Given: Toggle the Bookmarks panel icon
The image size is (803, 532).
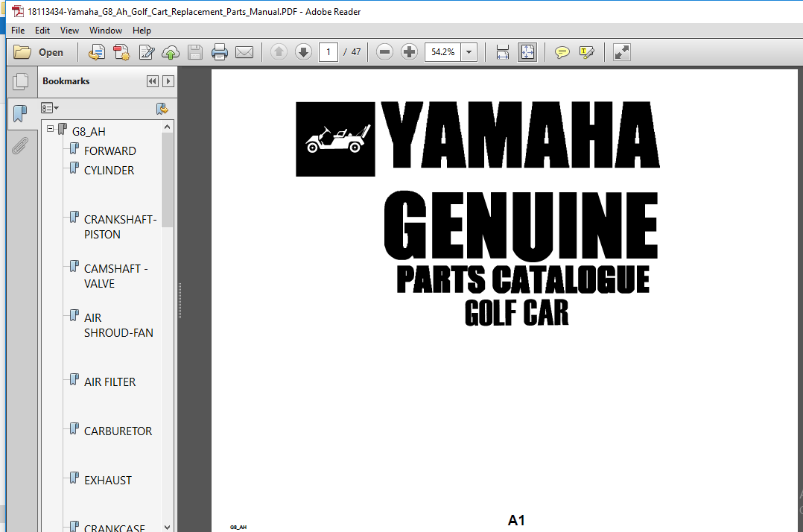Looking at the screenshot, I should (x=20, y=113).
